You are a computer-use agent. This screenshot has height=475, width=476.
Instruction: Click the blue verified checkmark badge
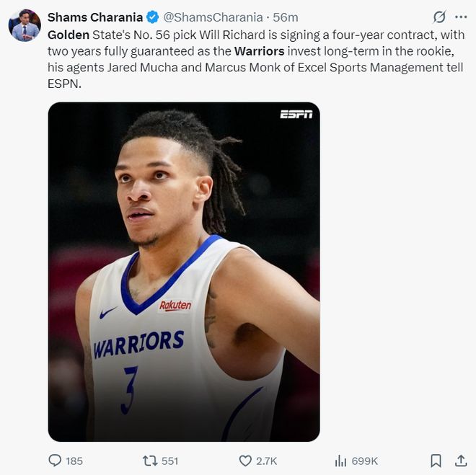[x=153, y=17]
